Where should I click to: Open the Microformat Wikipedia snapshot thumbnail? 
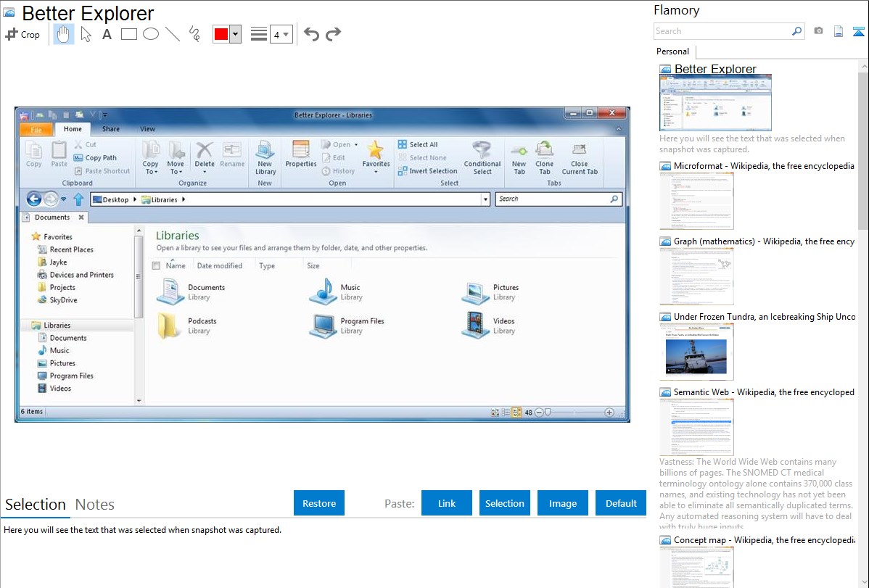(696, 201)
